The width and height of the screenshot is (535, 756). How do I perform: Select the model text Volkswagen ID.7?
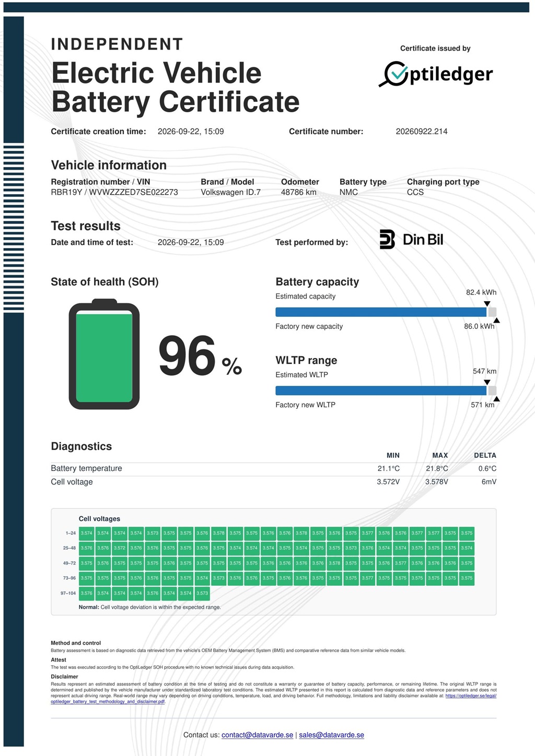click(x=230, y=192)
